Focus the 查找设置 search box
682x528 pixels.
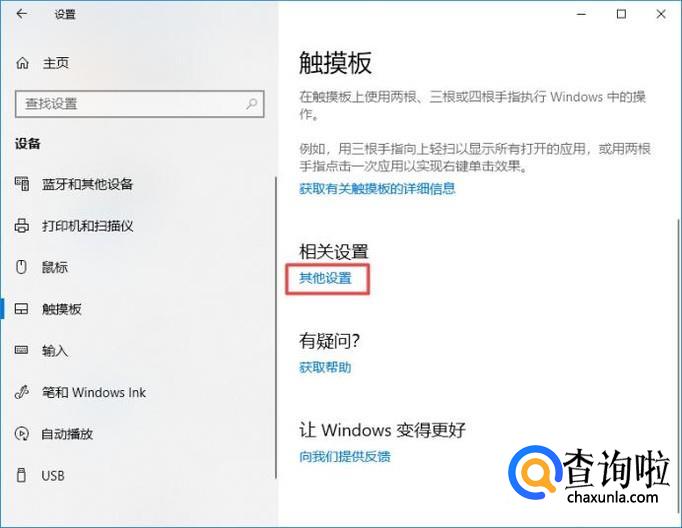point(140,104)
